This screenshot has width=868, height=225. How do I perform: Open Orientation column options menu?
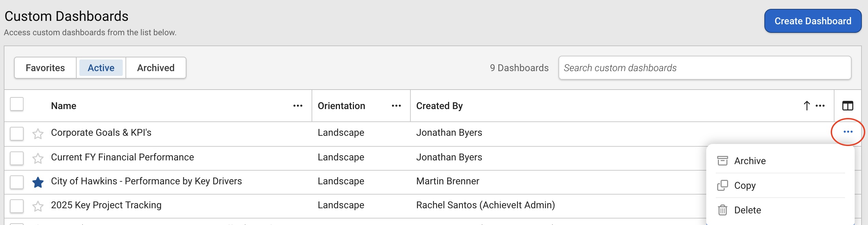[x=396, y=106]
